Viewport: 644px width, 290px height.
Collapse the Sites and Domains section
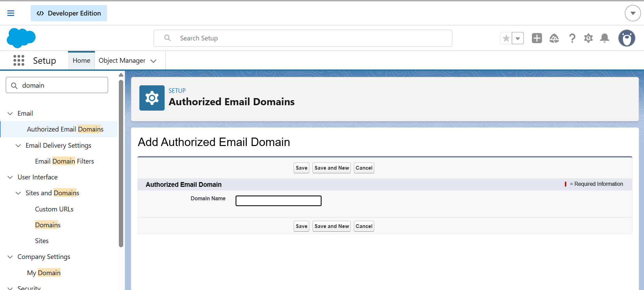coord(18,193)
